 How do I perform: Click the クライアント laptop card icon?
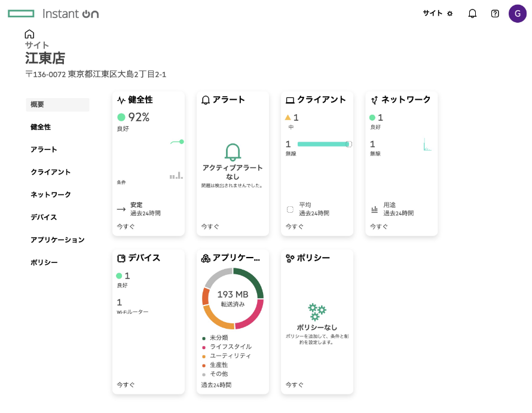290,100
